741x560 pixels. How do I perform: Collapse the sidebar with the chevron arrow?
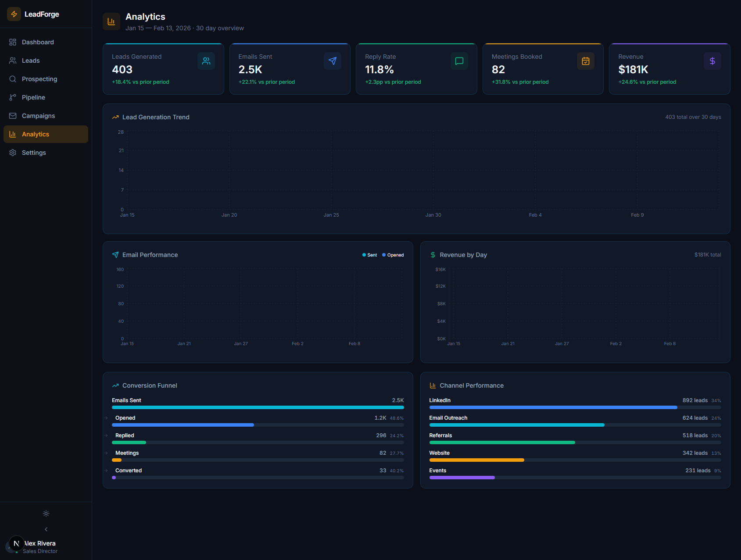[x=46, y=529]
